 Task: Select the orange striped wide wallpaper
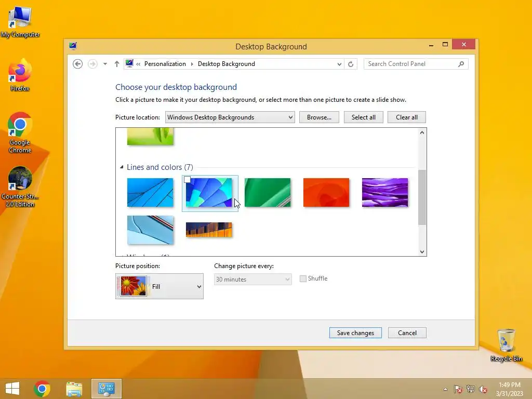(209, 230)
